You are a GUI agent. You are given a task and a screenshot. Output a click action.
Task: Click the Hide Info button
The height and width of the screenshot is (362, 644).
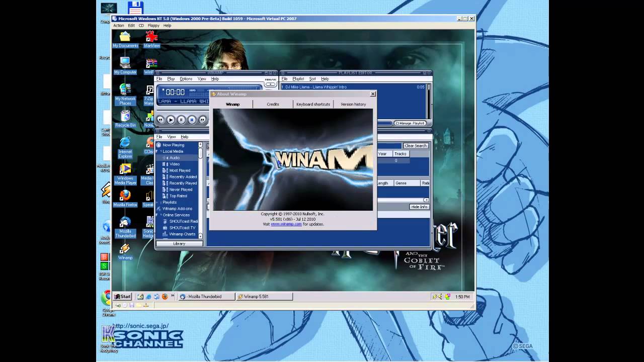419,207
